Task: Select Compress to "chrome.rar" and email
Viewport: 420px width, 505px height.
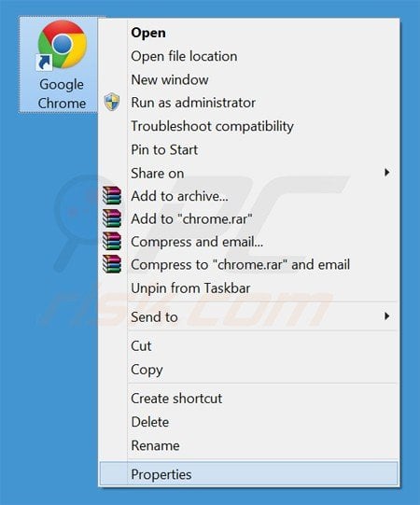Action: tap(248, 265)
